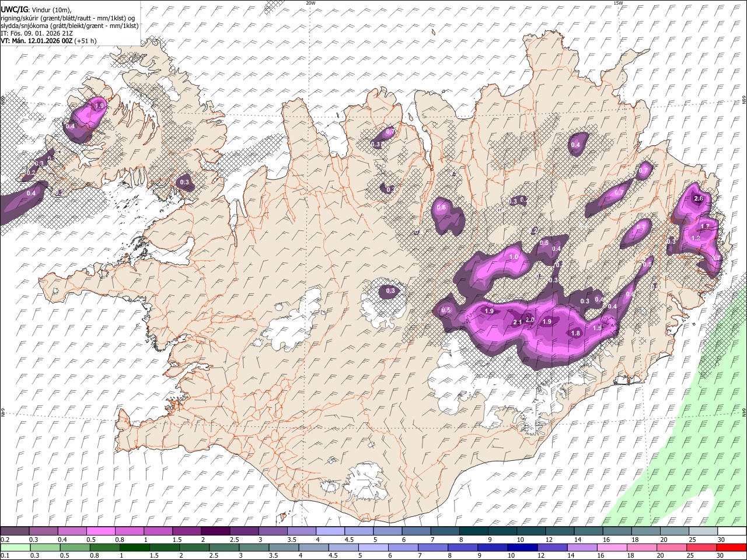Click '0.1' label in lower legend row
Image resolution: width=747 pixels, height=560 pixels.
pyautogui.click(x=4, y=555)
